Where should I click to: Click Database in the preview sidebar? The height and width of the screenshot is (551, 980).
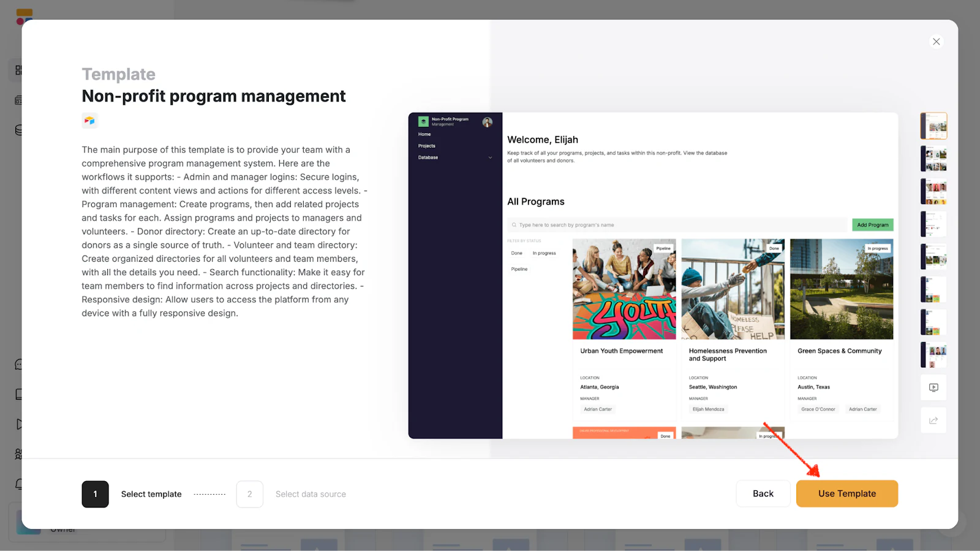point(428,158)
